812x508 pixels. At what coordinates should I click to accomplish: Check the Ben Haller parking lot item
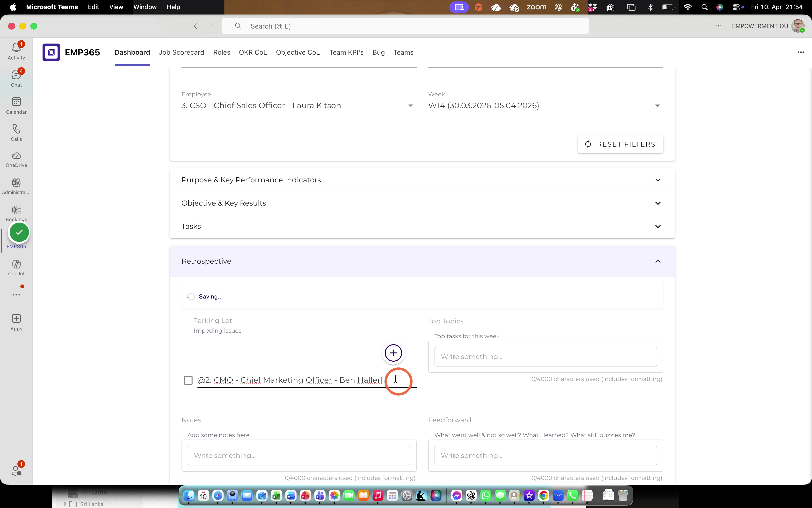click(188, 380)
